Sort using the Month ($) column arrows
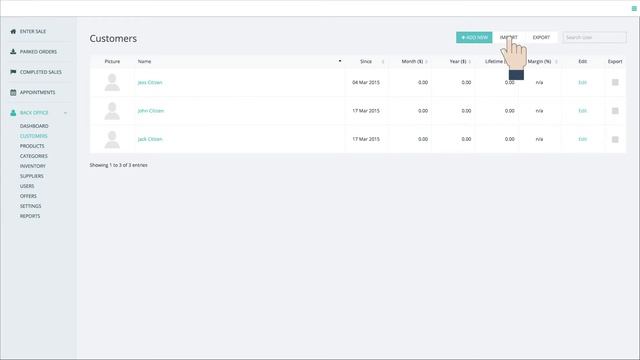640x360 pixels. tap(427, 62)
